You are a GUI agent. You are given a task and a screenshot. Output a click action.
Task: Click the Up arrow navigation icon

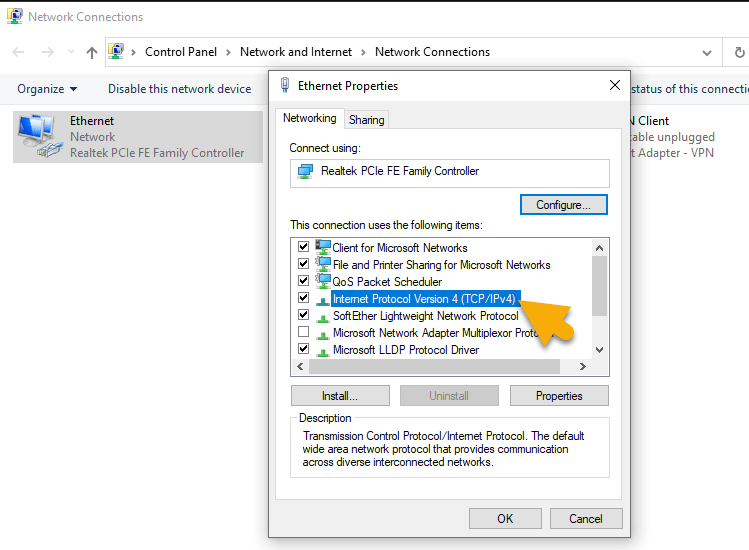[92, 52]
